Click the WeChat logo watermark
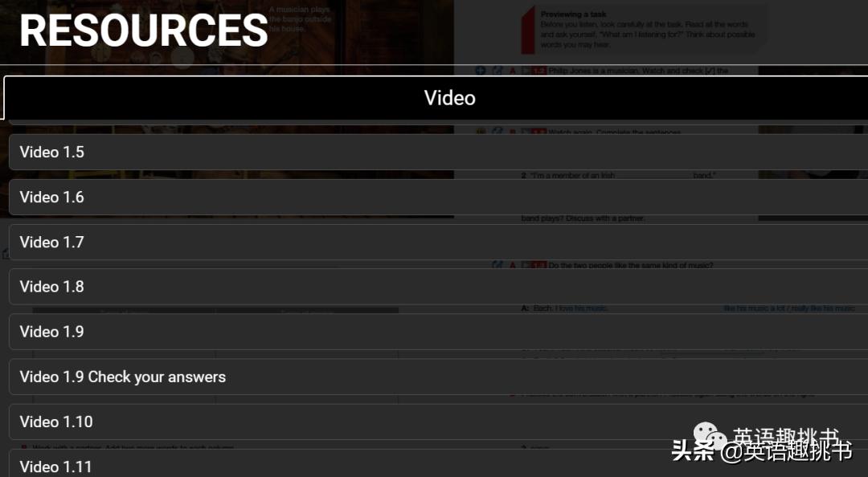This screenshot has height=477, width=868. tap(710, 436)
